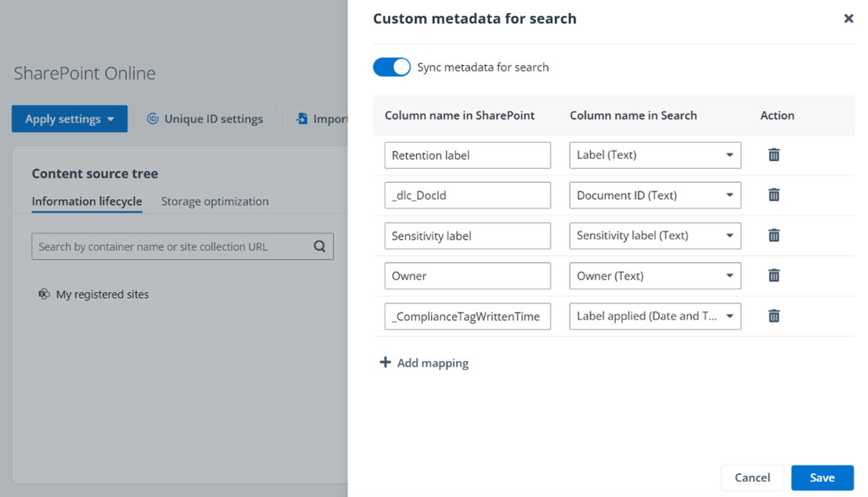
Task: Click trash icon for _dlc_DocId mapping
Action: coord(773,195)
